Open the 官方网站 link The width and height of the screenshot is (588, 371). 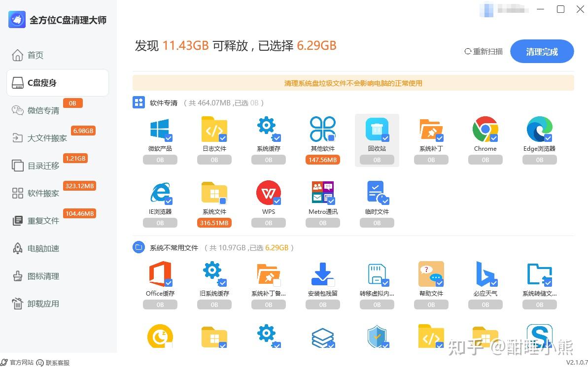[17, 363]
